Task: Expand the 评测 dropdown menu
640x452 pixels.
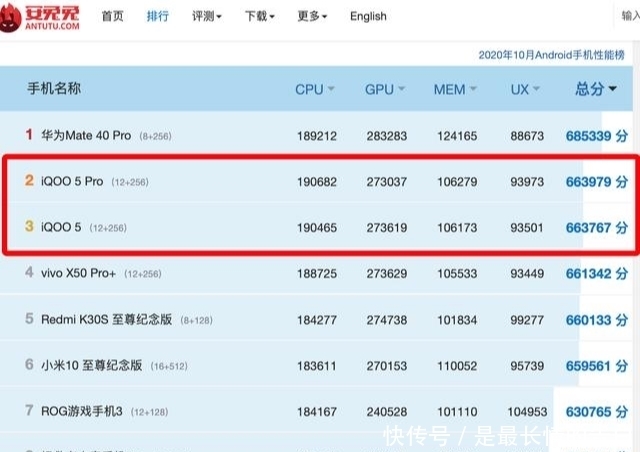Action: point(207,16)
